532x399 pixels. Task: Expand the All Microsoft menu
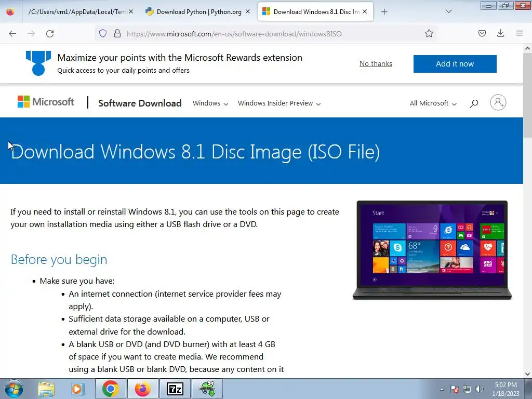pos(433,103)
